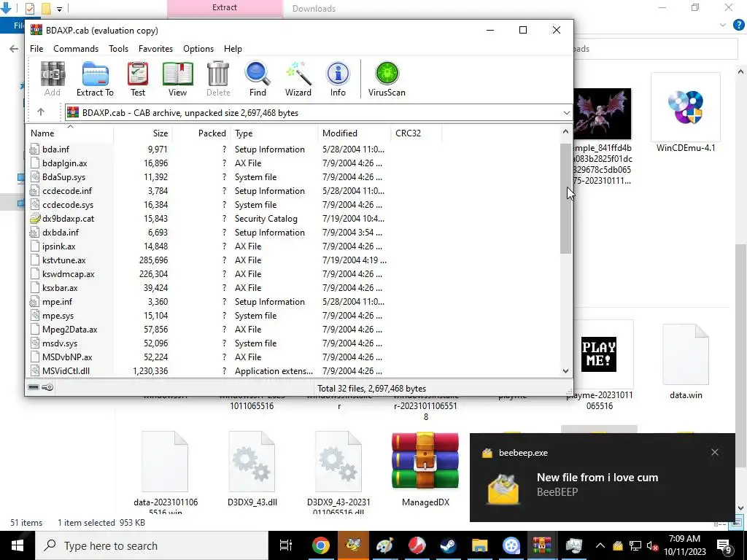Select the ipsink.ax file
The image size is (747, 560).
(x=58, y=246)
